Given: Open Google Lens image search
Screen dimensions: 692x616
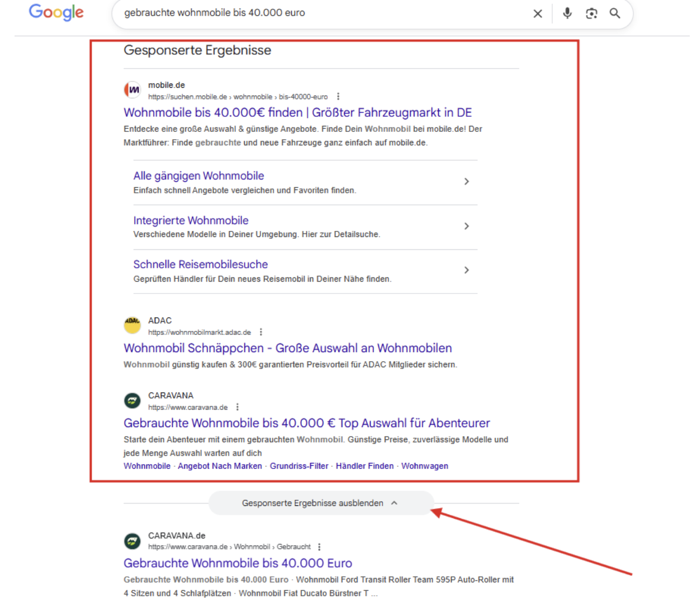Looking at the screenshot, I should click(x=591, y=13).
